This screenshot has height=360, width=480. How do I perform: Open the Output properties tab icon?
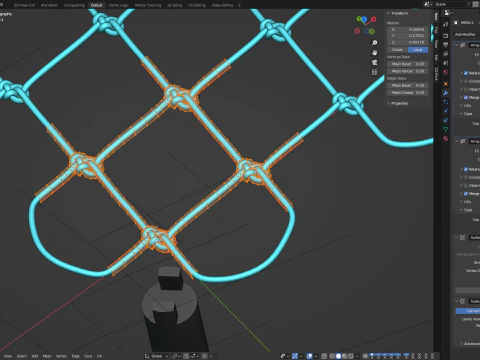[x=446, y=44]
